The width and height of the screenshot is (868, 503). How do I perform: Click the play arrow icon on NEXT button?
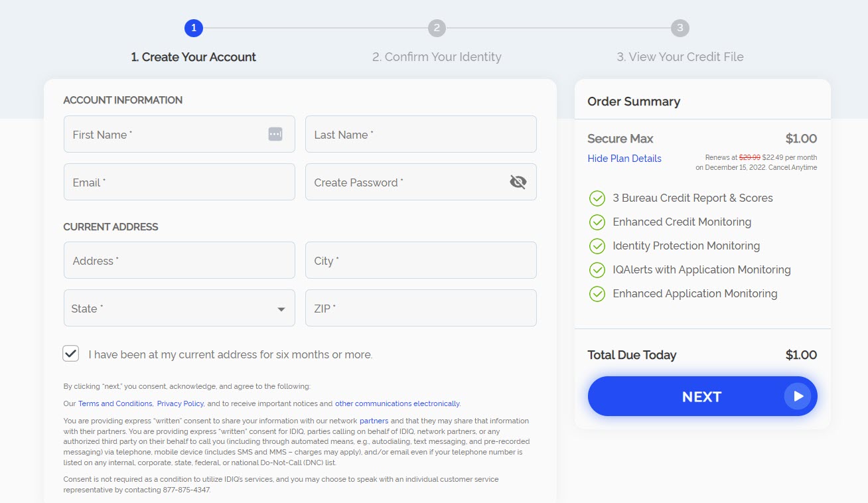(x=798, y=396)
